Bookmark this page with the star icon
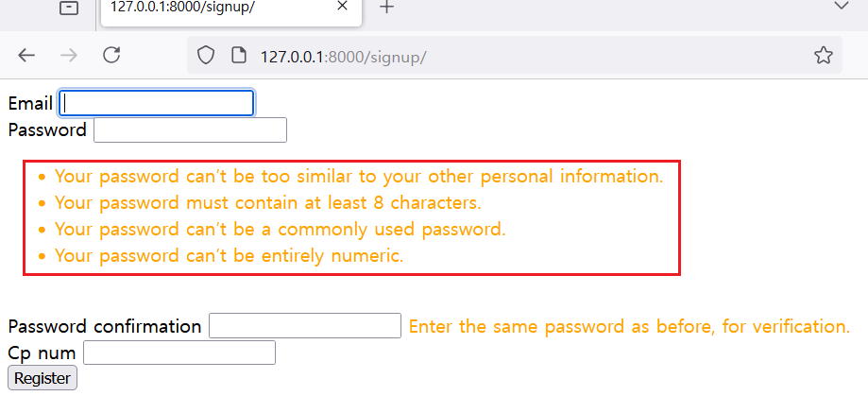 pos(823,56)
